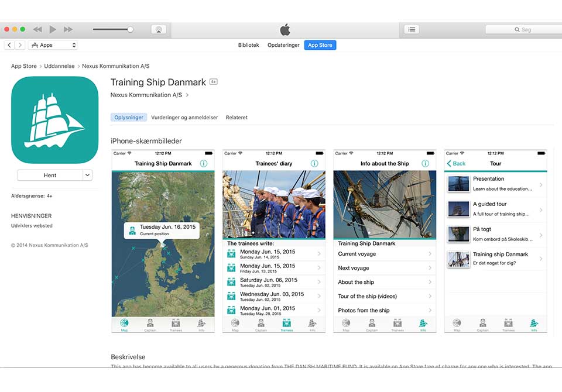Click the App Store breadcrumb link
The height and width of the screenshot is (392, 562).
point(23,66)
